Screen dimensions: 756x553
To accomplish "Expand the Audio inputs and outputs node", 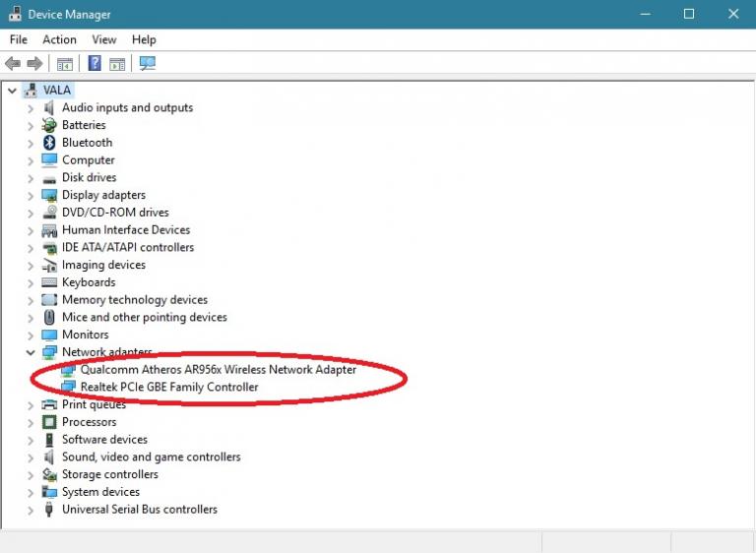I will pos(31,108).
